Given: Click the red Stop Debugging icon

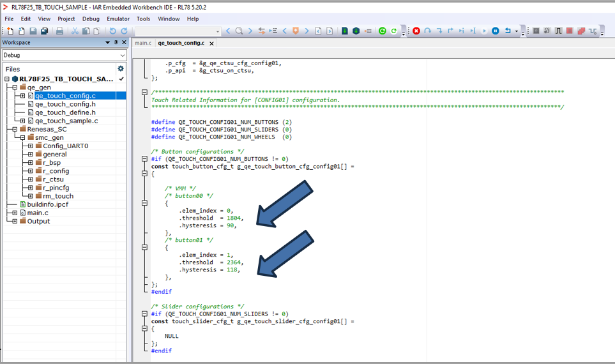Looking at the screenshot, I should point(416,31).
